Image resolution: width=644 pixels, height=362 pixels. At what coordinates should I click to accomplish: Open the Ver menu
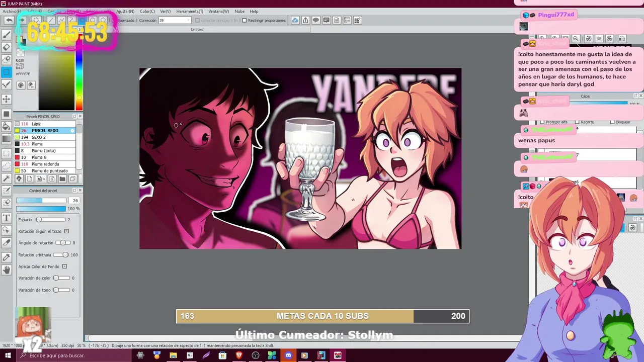pos(166,11)
